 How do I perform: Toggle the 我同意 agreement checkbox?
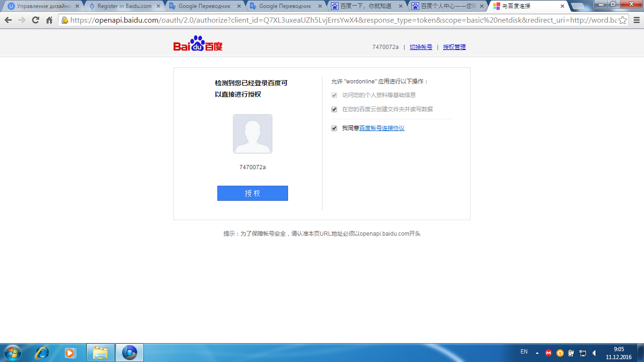[x=334, y=128]
